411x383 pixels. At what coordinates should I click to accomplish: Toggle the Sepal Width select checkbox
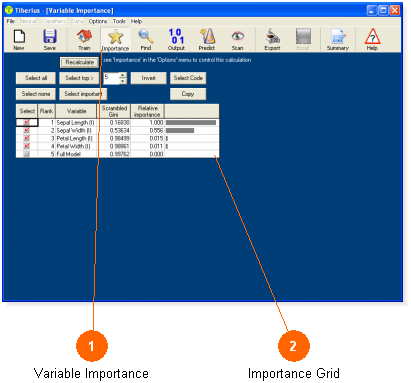[x=27, y=130]
